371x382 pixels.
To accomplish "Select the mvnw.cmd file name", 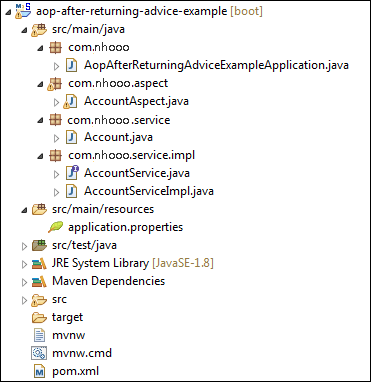I will (x=82, y=353).
